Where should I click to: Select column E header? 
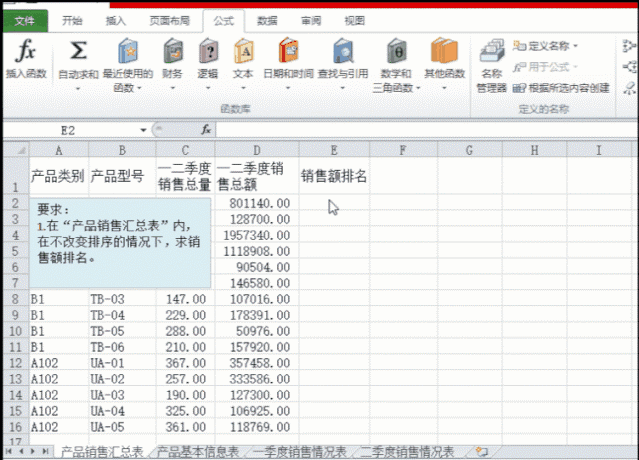pos(334,150)
